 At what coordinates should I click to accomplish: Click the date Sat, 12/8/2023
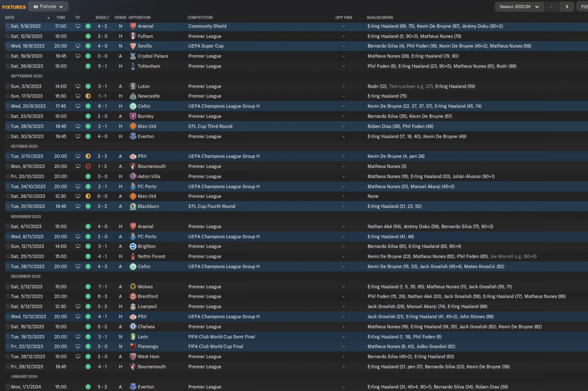(27, 36)
